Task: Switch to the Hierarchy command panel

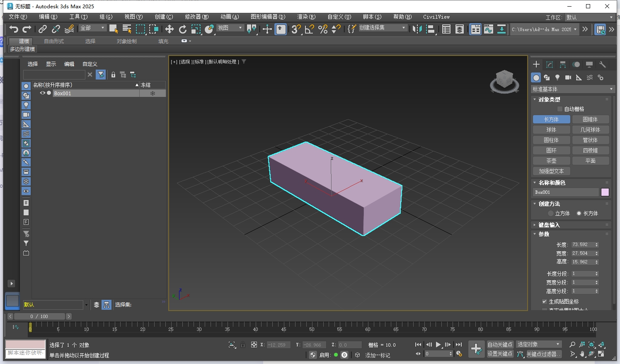Action: 562,65
